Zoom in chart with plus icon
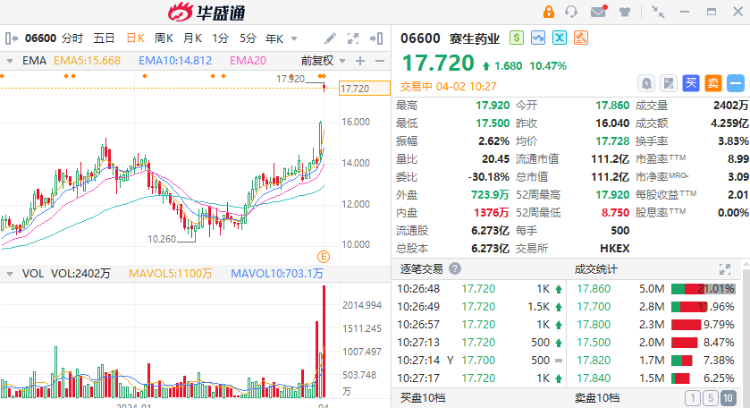Viewport: 750px width, 408px height. [360, 61]
